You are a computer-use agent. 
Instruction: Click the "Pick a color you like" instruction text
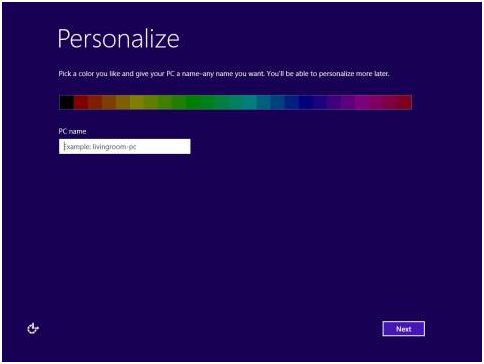click(224, 74)
